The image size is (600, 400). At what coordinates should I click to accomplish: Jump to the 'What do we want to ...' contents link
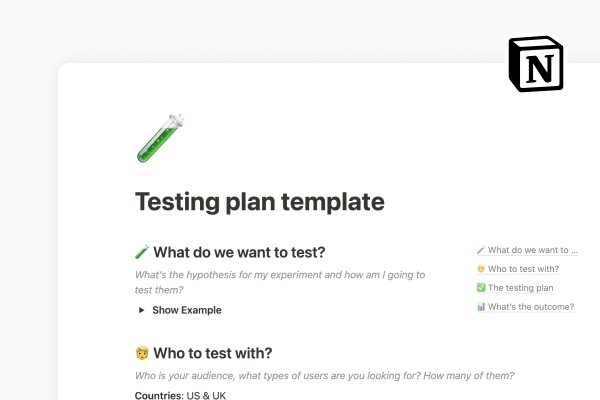[x=533, y=250]
